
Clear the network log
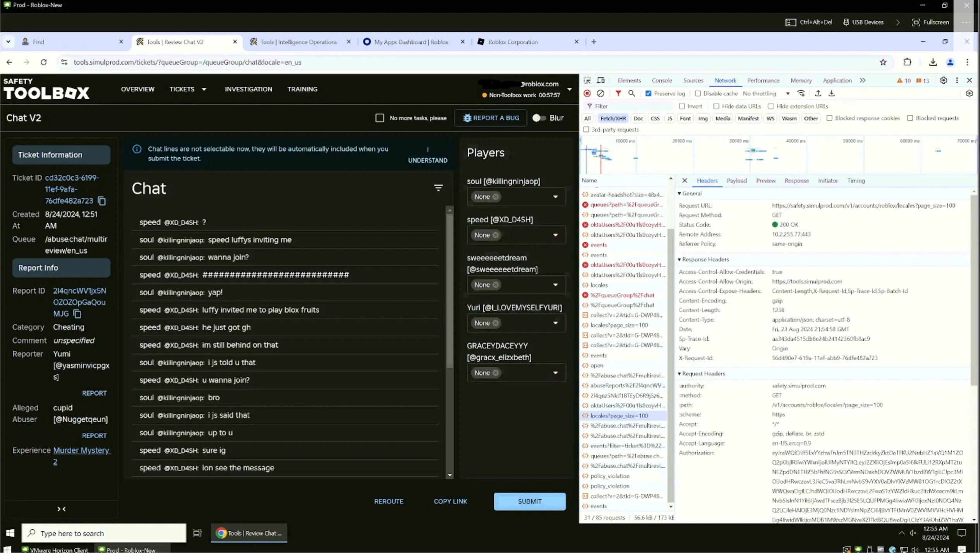600,93
